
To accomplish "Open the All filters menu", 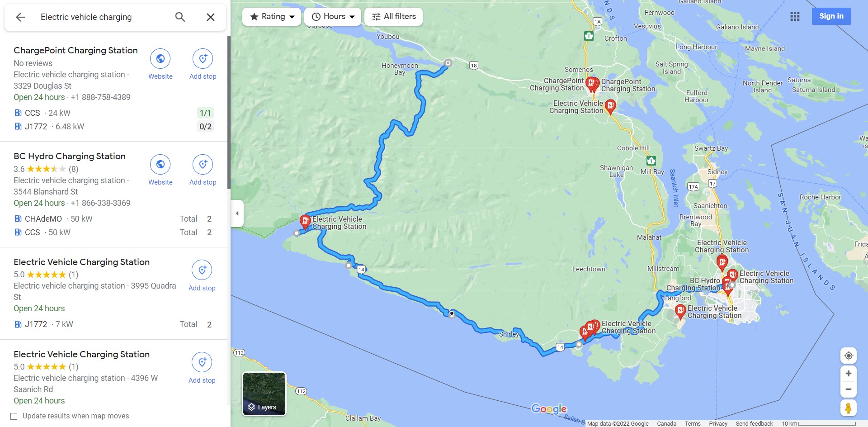I will [x=393, y=17].
